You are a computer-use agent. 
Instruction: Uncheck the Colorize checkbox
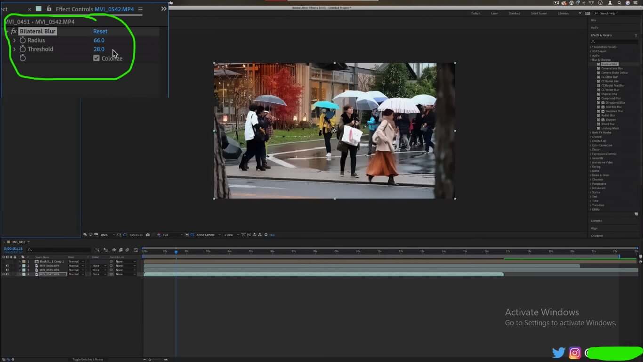pos(97,58)
